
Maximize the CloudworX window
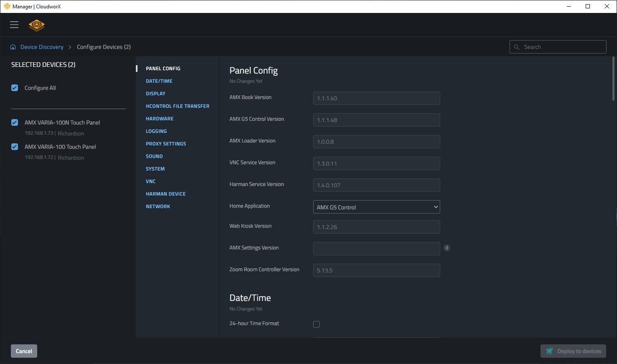pos(588,6)
